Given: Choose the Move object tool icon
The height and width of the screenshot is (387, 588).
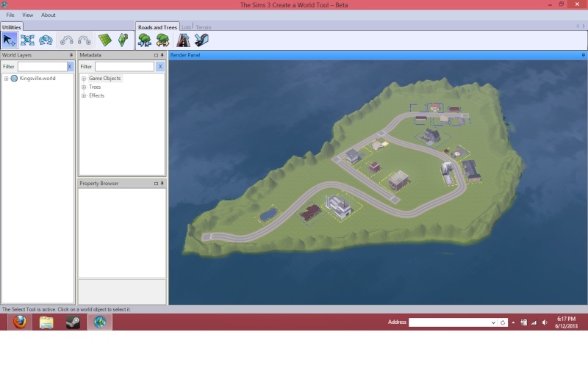Looking at the screenshot, I should click(27, 40).
